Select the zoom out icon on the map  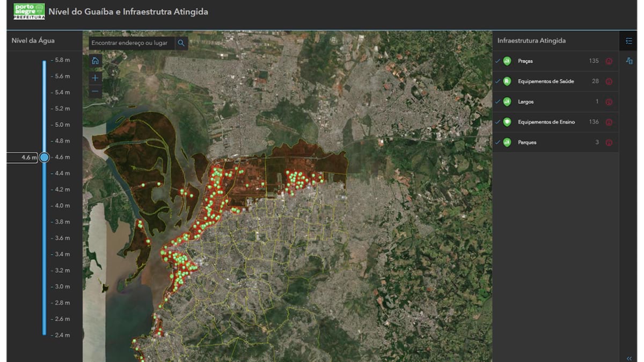pos(95,91)
